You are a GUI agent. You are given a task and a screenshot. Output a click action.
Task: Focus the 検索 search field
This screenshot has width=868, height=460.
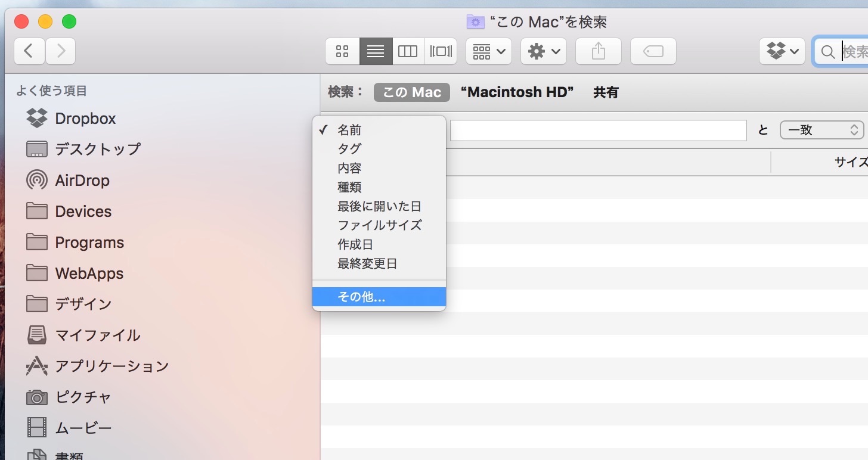point(842,52)
